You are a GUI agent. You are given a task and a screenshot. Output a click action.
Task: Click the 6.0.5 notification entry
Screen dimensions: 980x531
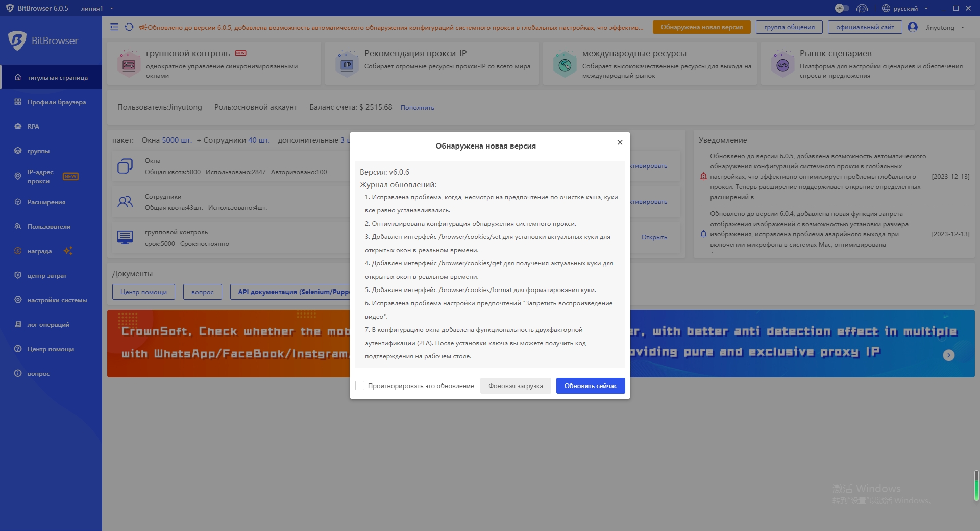(834, 177)
